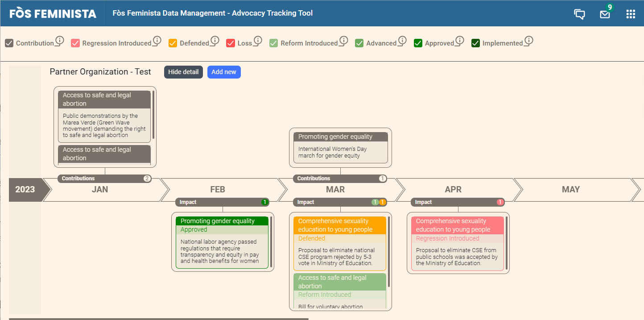Collapse the March Contributions bar
Viewport: 644px width, 320px height.
click(x=340, y=179)
